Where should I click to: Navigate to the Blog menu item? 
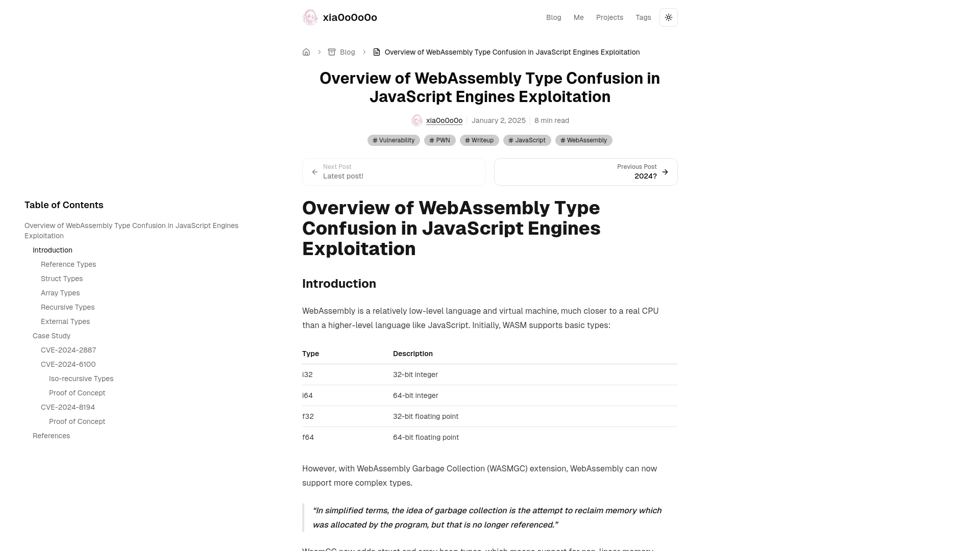click(553, 17)
